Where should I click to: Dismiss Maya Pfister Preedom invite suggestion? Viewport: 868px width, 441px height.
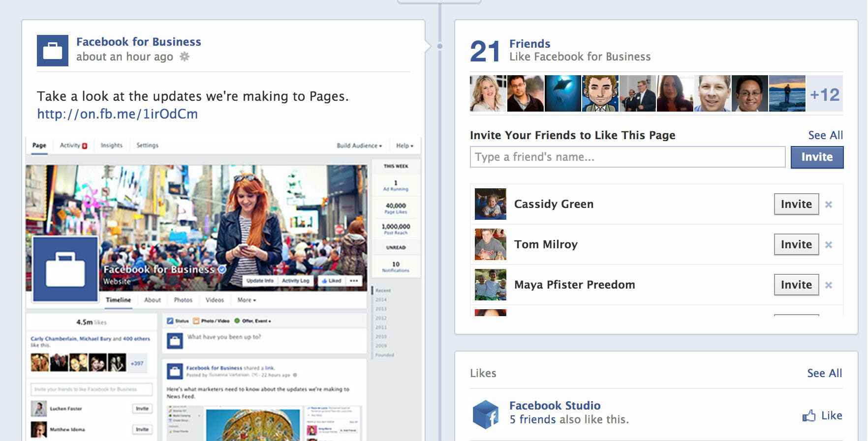829,285
